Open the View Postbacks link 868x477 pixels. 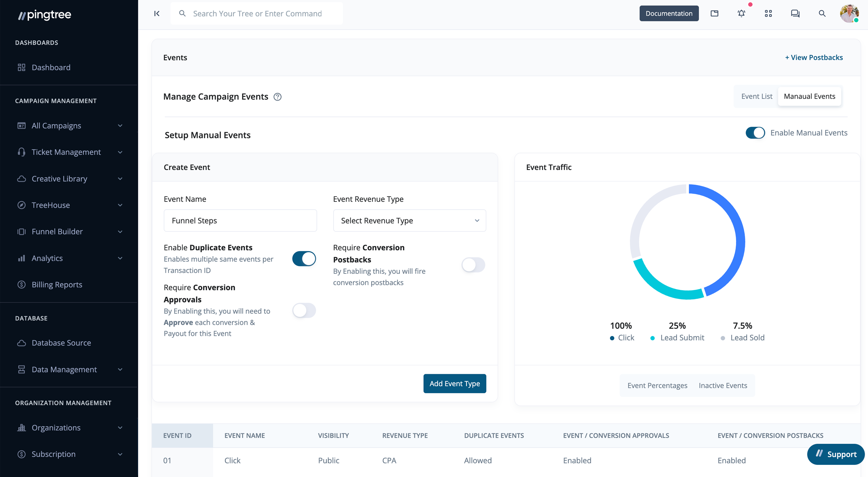(x=813, y=57)
